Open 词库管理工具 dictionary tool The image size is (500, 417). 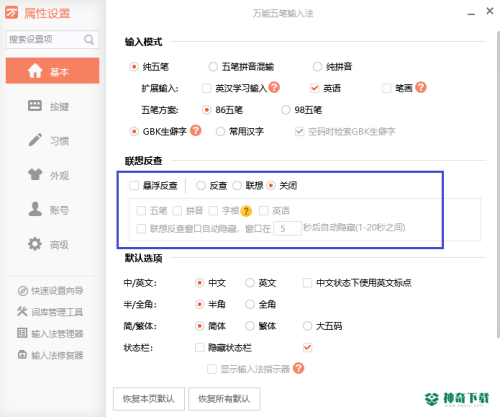click(50, 312)
